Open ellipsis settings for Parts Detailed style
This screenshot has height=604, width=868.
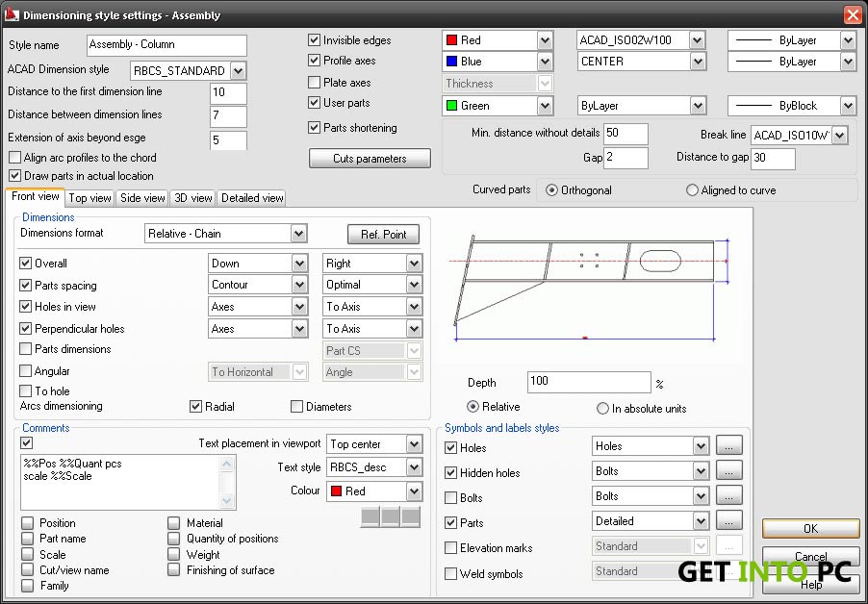point(728,520)
